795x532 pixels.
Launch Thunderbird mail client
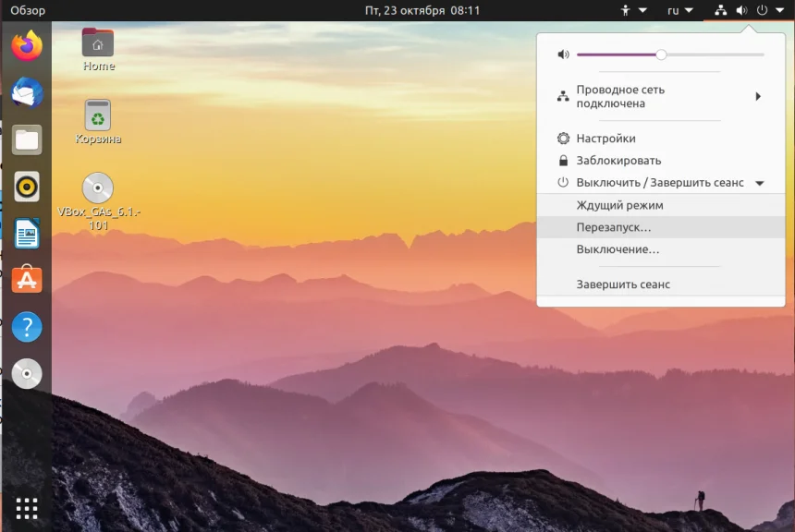[27, 92]
